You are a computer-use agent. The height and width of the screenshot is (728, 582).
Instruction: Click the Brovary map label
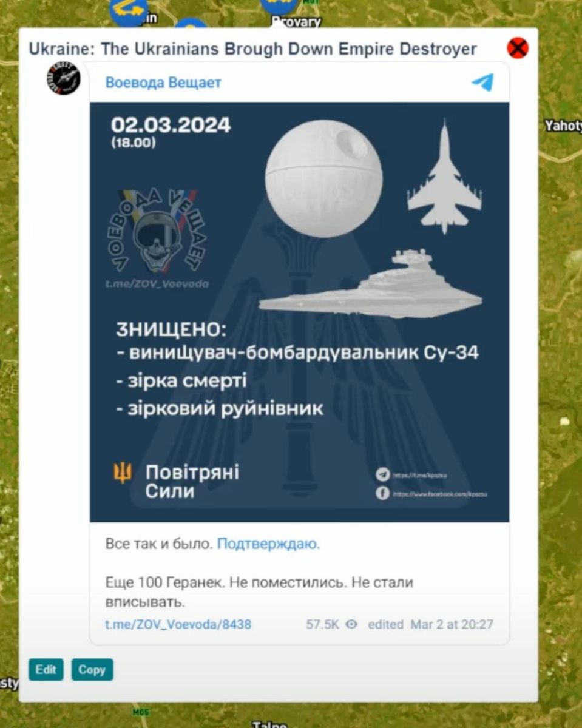[x=296, y=22]
